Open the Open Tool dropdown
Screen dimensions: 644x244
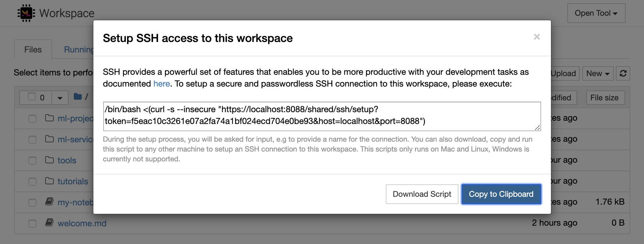596,13
